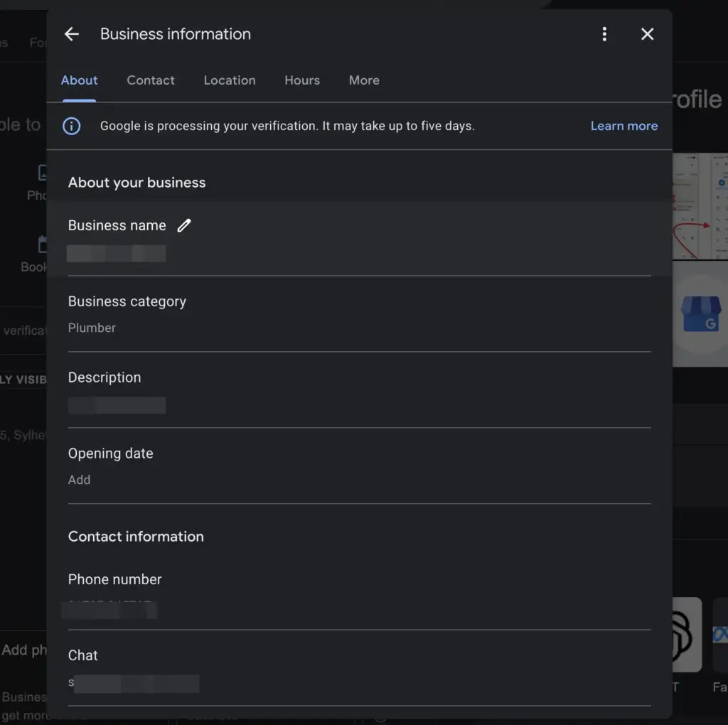This screenshot has width=728, height=725.
Task: Click the About your business heading
Action: 137,183
